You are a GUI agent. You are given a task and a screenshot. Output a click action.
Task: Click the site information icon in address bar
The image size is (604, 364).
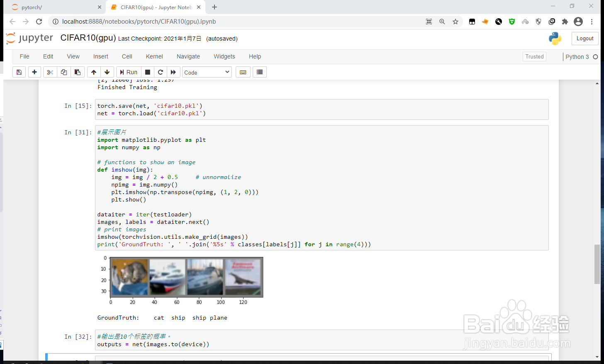[56, 22]
